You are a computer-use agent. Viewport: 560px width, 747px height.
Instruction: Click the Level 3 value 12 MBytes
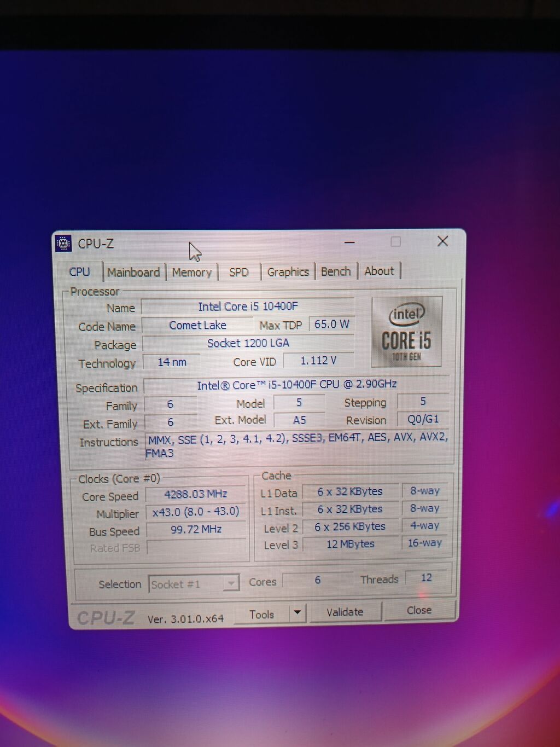[351, 544]
